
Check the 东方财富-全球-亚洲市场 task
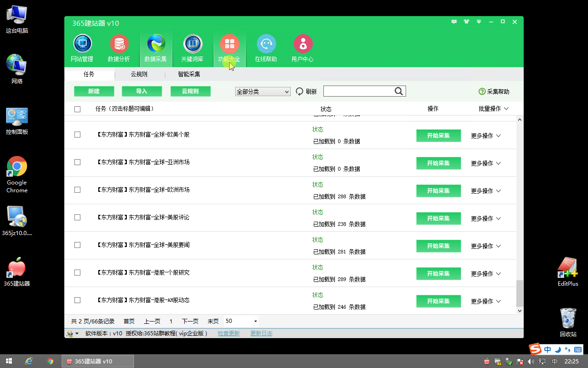[x=77, y=162]
